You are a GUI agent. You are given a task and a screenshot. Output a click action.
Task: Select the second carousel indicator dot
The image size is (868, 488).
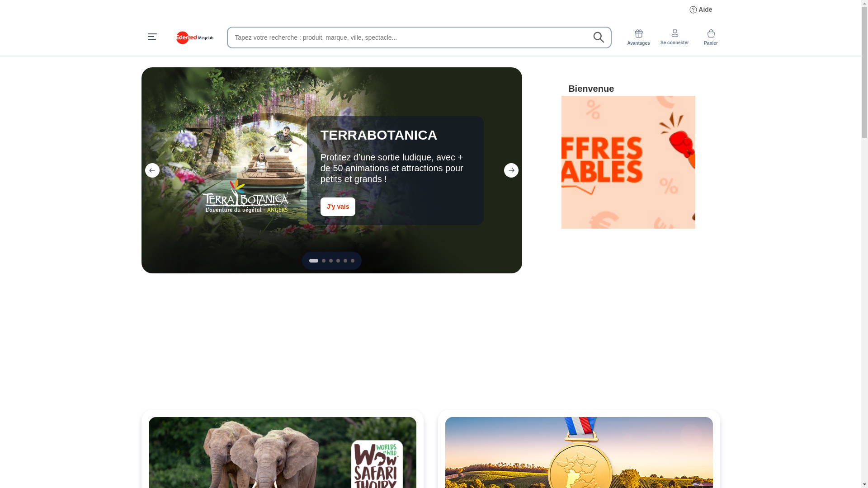click(324, 261)
